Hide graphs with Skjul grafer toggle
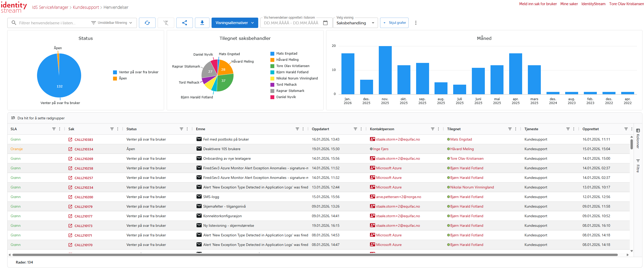This screenshot has height=270, width=644. coord(394,23)
